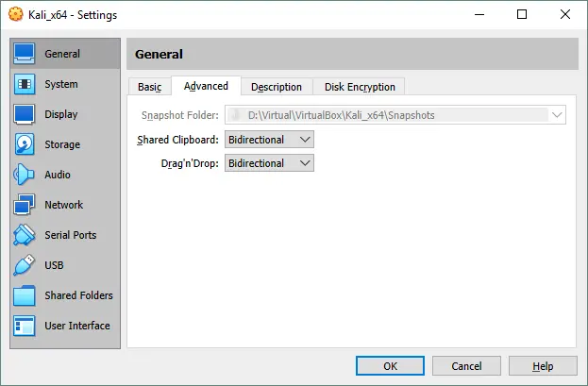The height and width of the screenshot is (386, 588).
Task: Click the System chip icon
Action: pyautogui.click(x=25, y=84)
